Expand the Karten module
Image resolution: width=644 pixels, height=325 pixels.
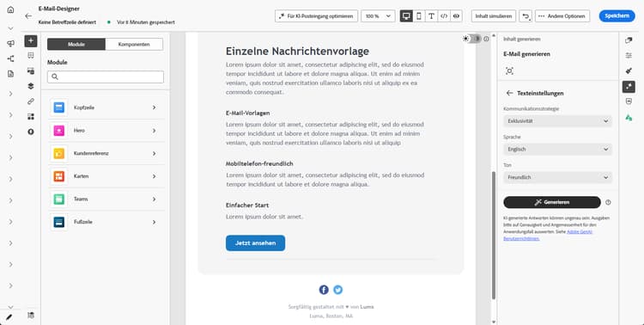pyautogui.click(x=107, y=176)
